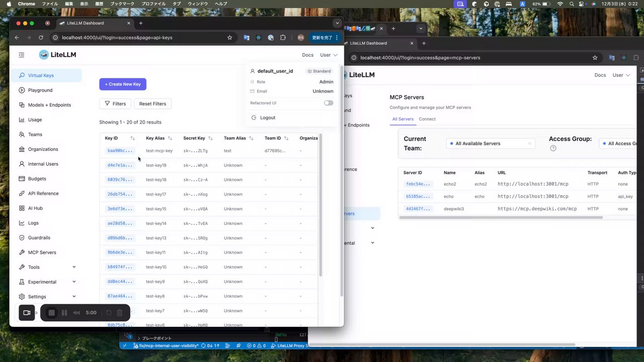Open the Logs page

(x=47, y=223)
